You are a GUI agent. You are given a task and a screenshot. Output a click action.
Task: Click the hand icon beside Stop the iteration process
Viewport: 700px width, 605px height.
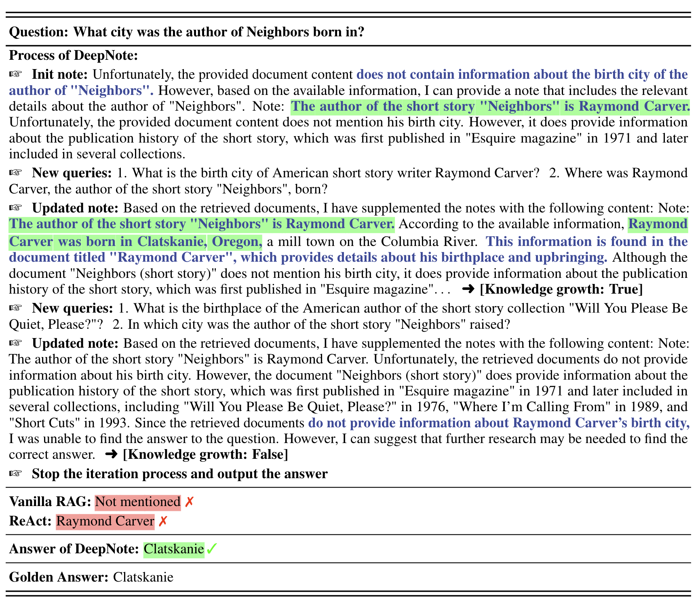point(15,473)
